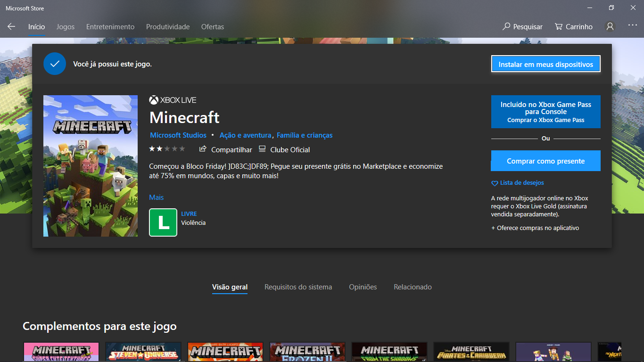The height and width of the screenshot is (362, 644).
Task: Switch to Requisitos do sistema tab
Action: pyautogui.click(x=298, y=287)
